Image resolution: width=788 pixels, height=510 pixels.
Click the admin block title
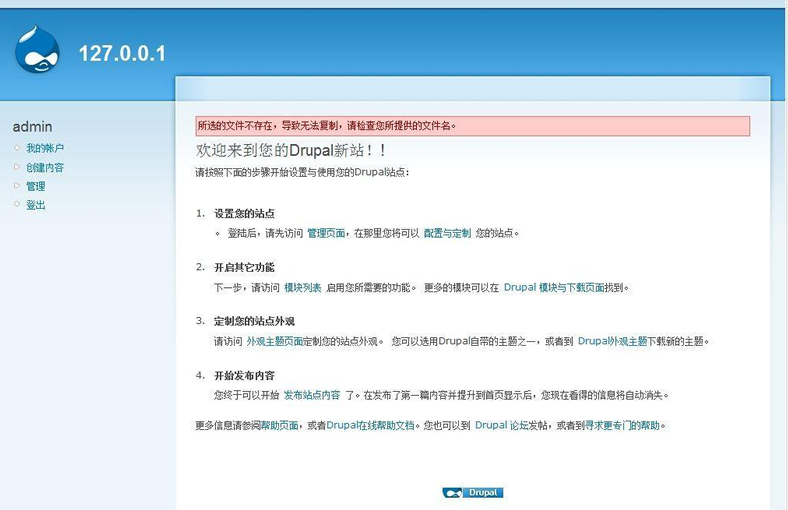pyautogui.click(x=32, y=127)
